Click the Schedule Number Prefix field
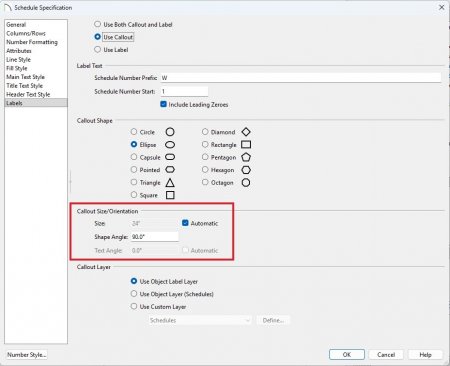 point(301,78)
